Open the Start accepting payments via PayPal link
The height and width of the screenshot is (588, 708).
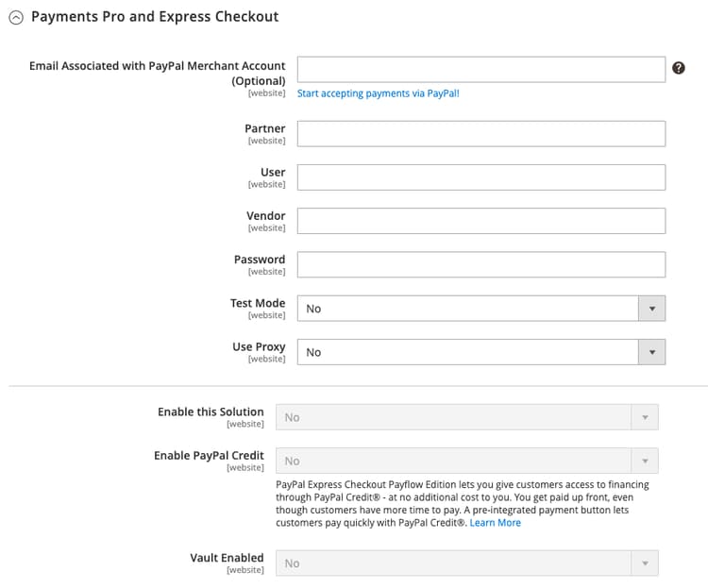point(379,94)
